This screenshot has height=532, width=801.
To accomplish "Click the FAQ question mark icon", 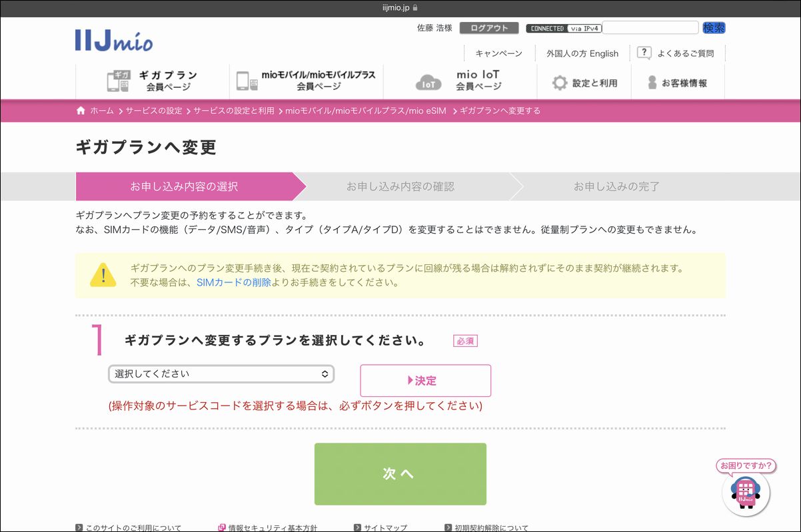I will [x=644, y=53].
